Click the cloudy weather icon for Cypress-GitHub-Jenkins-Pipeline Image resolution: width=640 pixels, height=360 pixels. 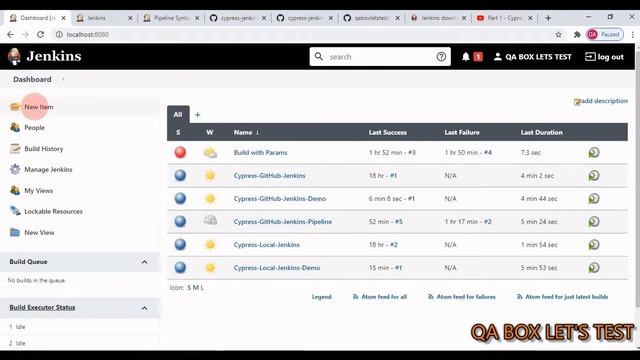(210, 221)
